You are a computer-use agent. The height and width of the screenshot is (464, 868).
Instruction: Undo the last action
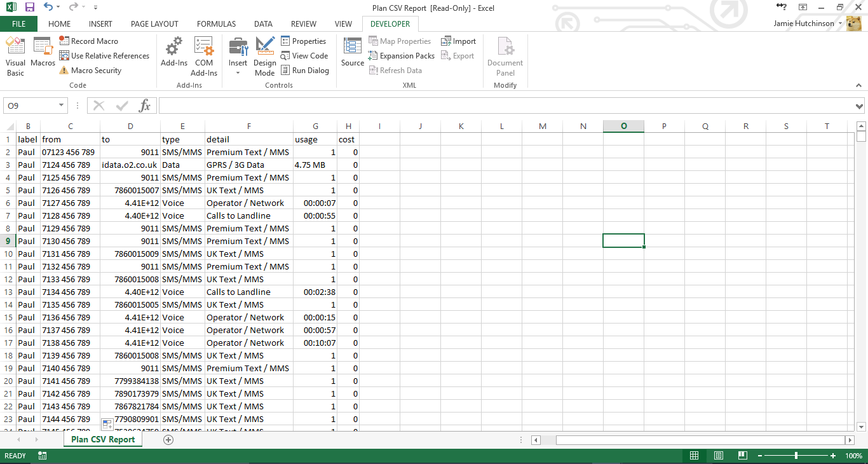pos(49,8)
